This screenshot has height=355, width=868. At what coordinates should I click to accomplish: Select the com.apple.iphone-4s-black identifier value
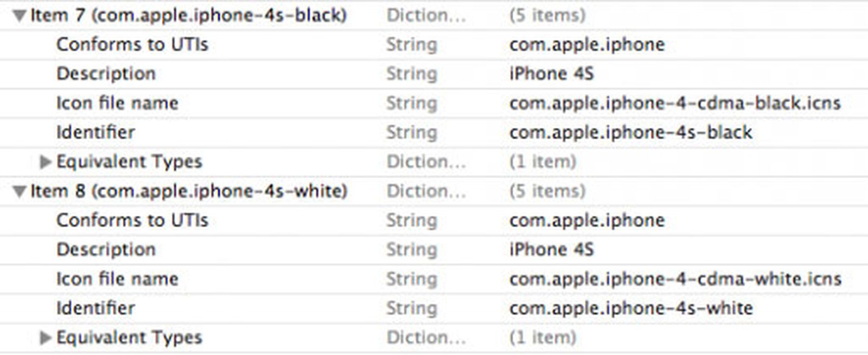pyautogui.click(x=630, y=132)
